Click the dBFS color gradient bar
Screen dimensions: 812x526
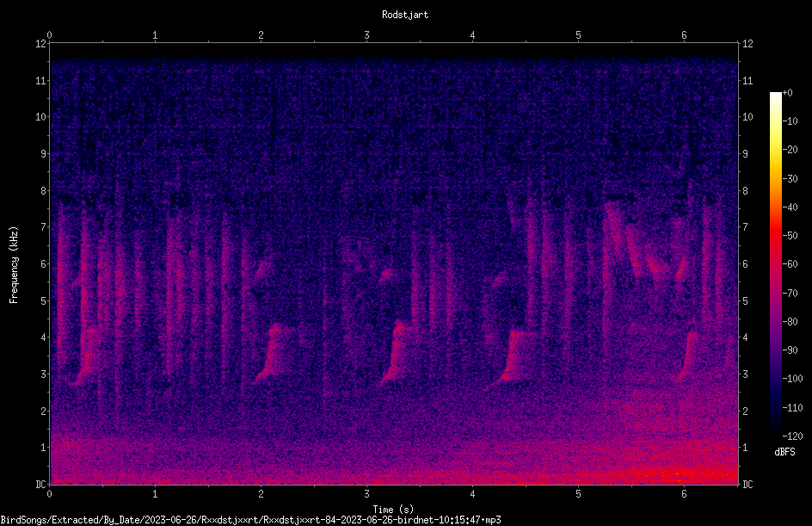click(775, 264)
